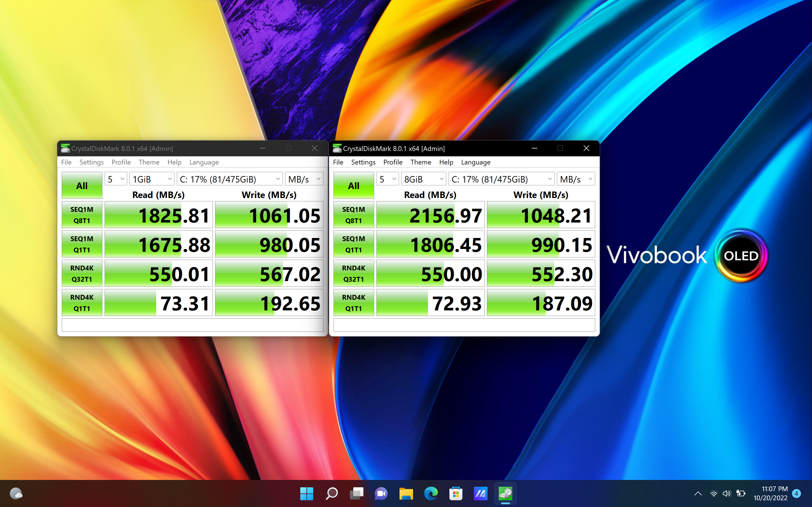
Task: Launch Microsoft Store from the taskbar
Action: point(456,493)
